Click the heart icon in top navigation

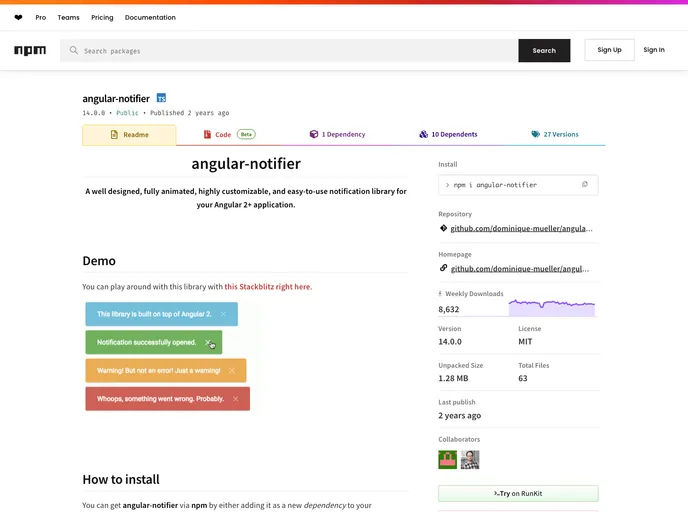pos(18,18)
